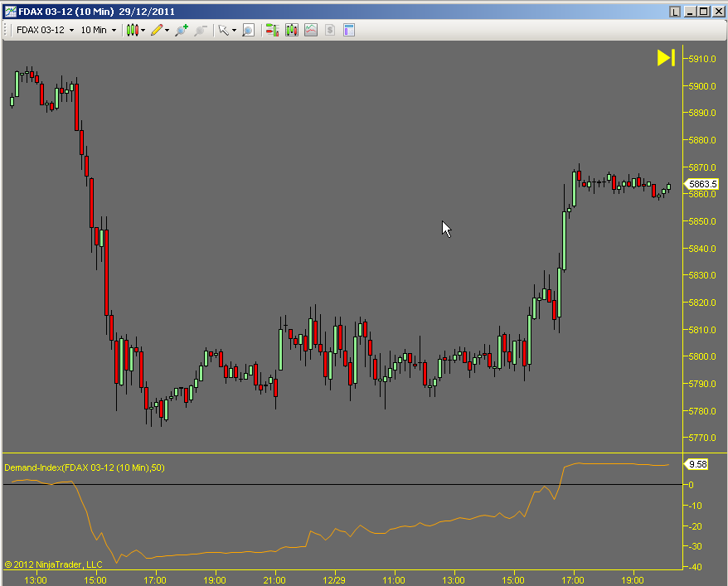Screen dimensions: 728x586
Task: Click the Demand-Index indicator label
Action: pyautogui.click(x=84, y=467)
